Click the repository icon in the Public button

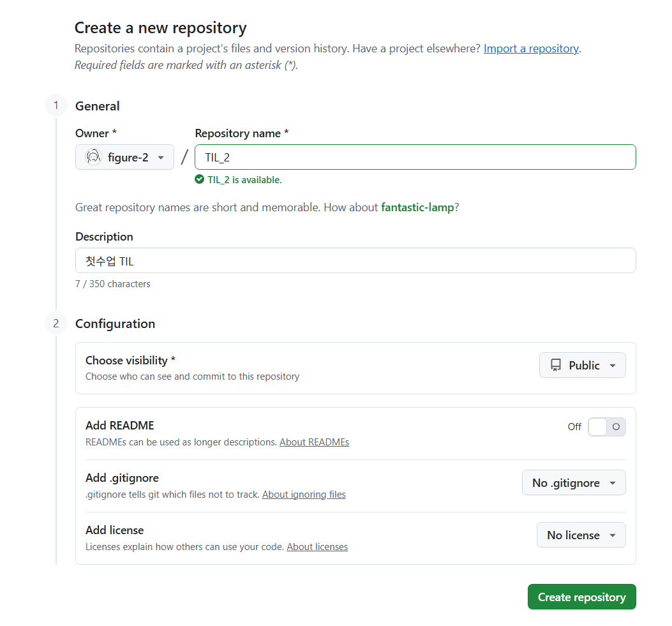click(556, 365)
